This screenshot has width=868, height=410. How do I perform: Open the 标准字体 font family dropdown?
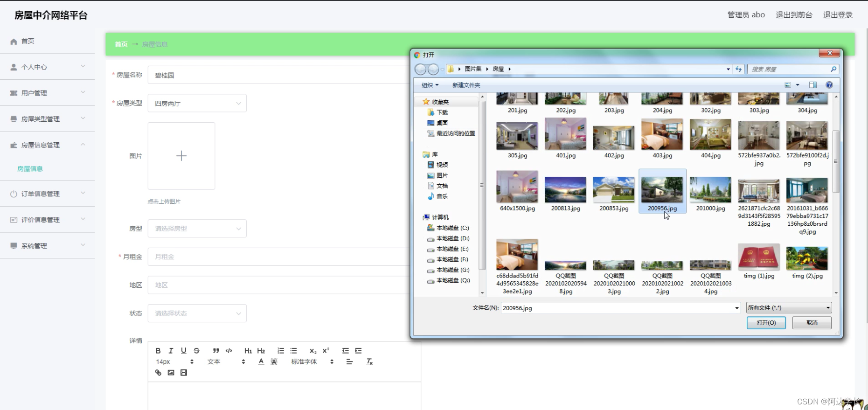coord(312,361)
